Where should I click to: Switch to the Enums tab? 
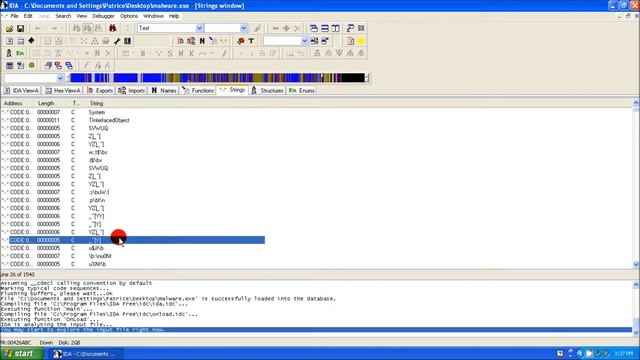pos(302,91)
